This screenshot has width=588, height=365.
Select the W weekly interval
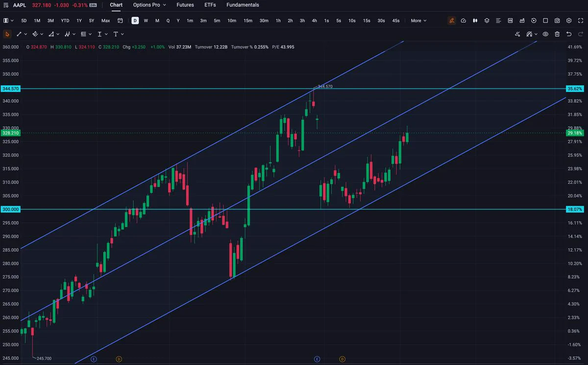pyautogui.click(x=146, y=21)
